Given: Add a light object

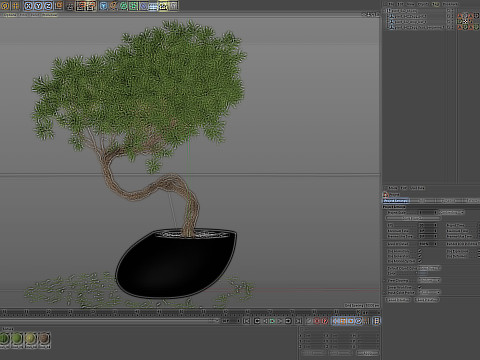Looking at the screenshot, I should 173,6.
